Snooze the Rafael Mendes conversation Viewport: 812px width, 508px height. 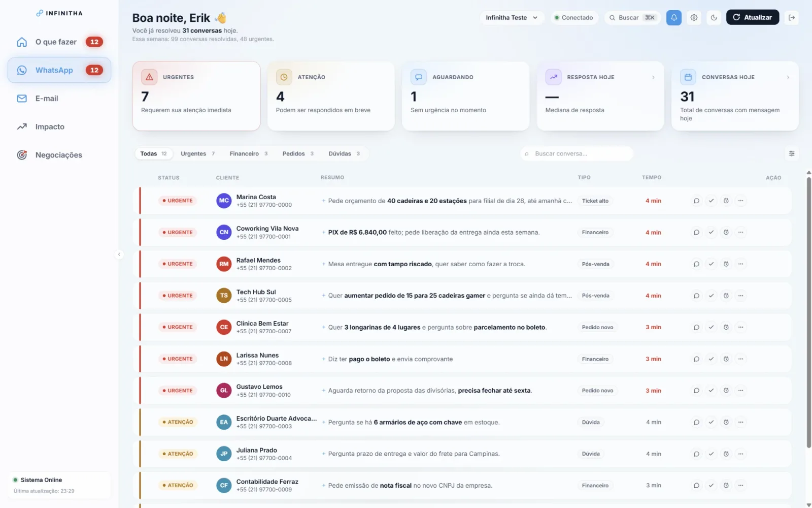coord(726,264)
